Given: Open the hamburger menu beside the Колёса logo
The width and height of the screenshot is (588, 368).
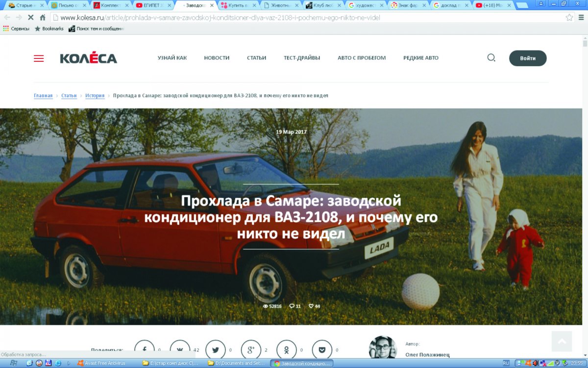Looking at the screenshot, I should pos(39,58).
